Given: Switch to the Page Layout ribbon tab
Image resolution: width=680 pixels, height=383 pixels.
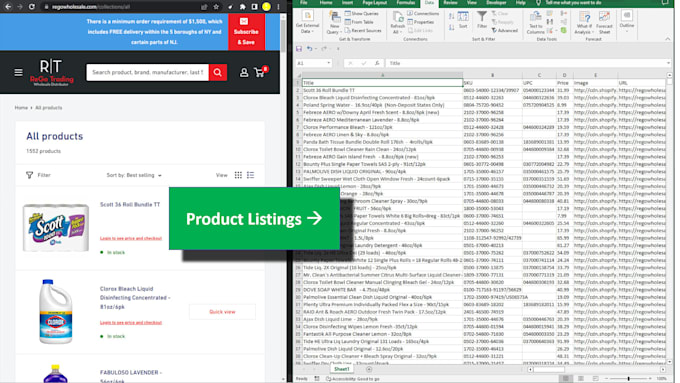Looking at the screenshot, I should click(375, 3).
